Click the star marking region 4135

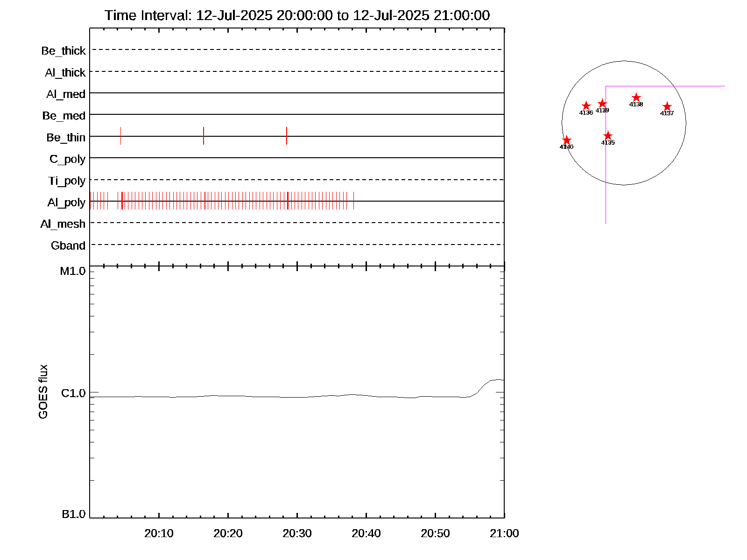[608, 136]
